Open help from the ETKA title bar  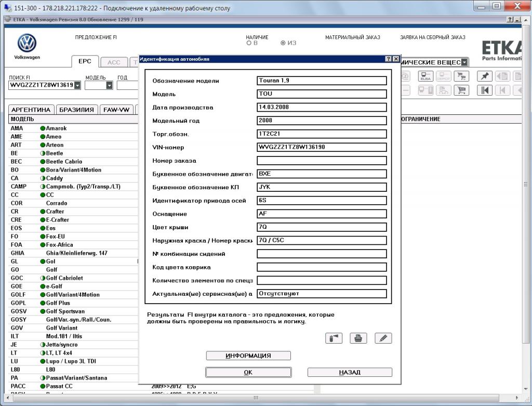point(510,20)
